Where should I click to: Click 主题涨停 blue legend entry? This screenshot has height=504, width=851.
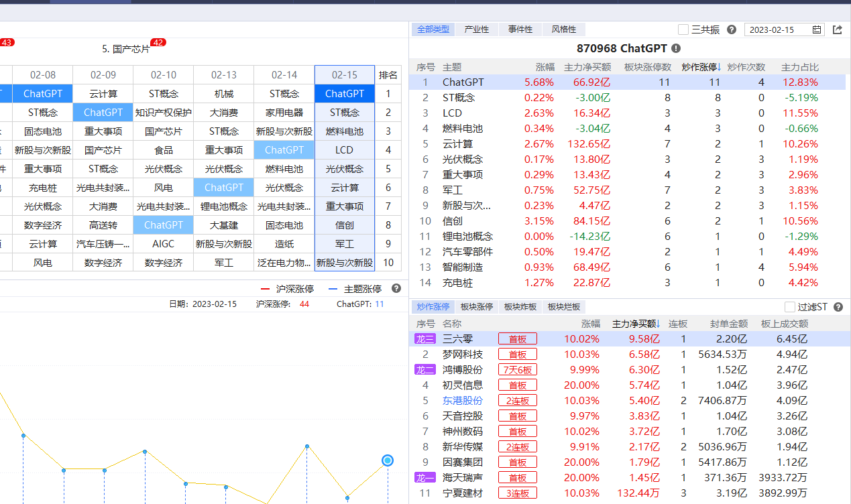click(x=355, y=289)
